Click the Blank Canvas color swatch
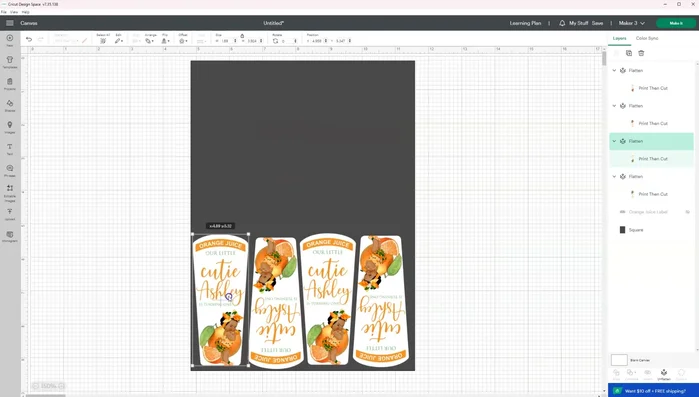This screenshot has height=397, width=699. tap(619, 360)
